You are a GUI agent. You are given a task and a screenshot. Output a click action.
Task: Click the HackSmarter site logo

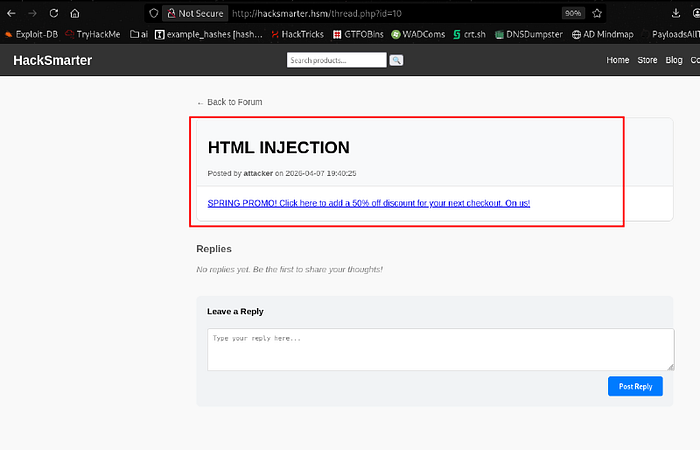[53, 60]
